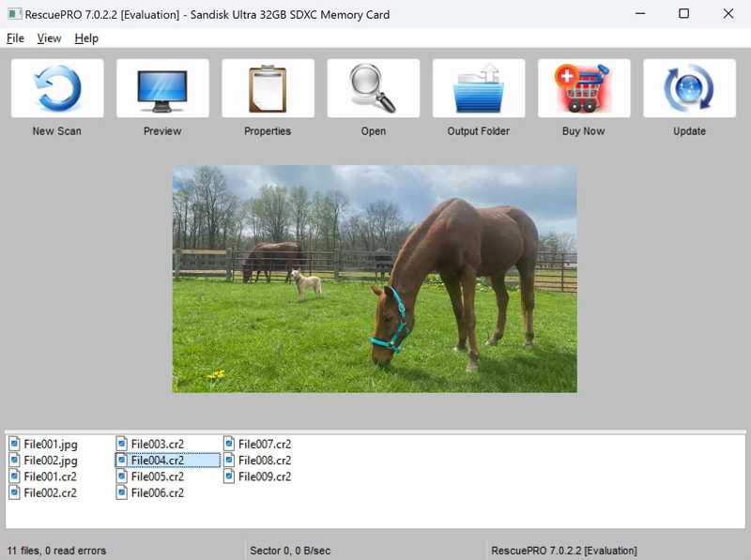Click the Buy Now shopping cart icon
Image resolution: width=751 pixels, height=560 pixels.
click(x=583, y=89)
